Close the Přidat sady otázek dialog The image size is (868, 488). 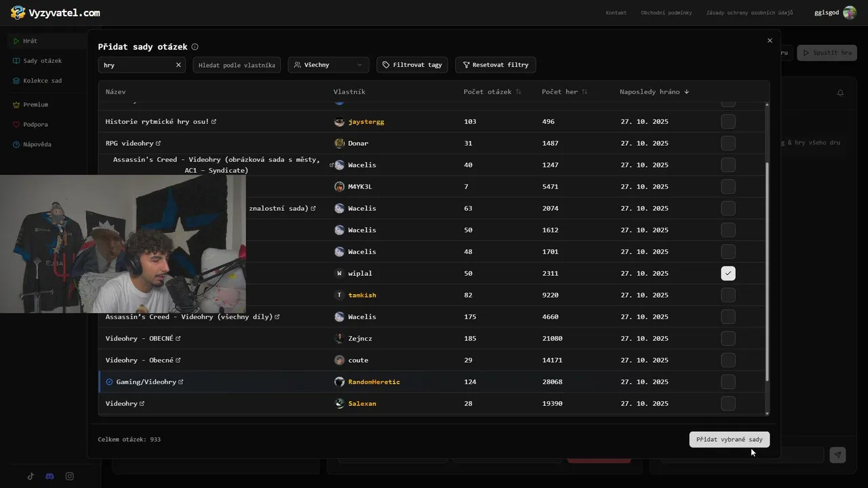[x=770, y=41]
